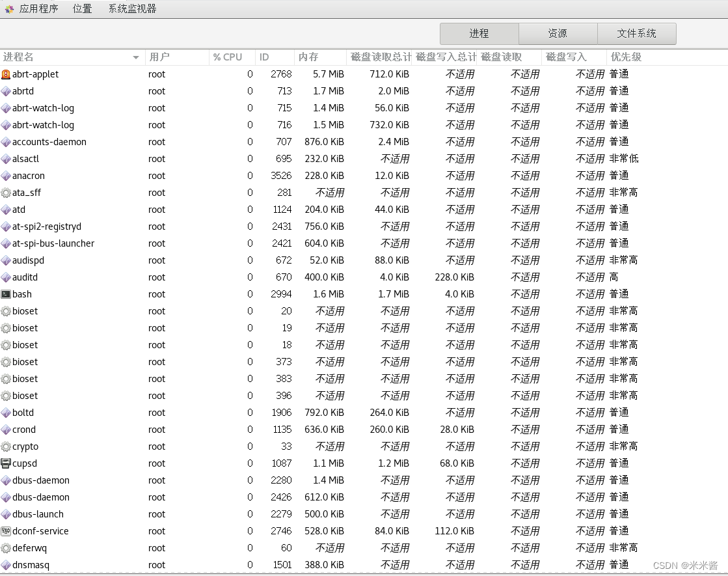The image size is (728, 576).
Task: Click 112.0 KiB write total for dconf-service
Action: click(455, 531)
